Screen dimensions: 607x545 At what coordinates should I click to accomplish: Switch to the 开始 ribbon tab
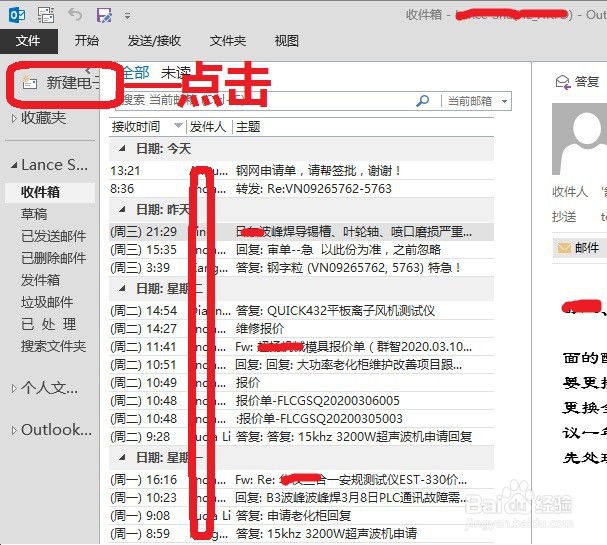click(x=87, y=41)
